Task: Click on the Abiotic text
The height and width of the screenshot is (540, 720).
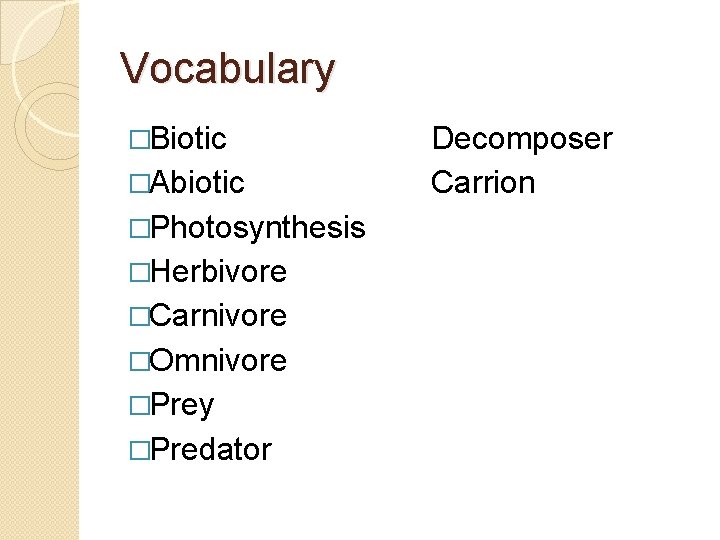Action: (x=197, y=182)
